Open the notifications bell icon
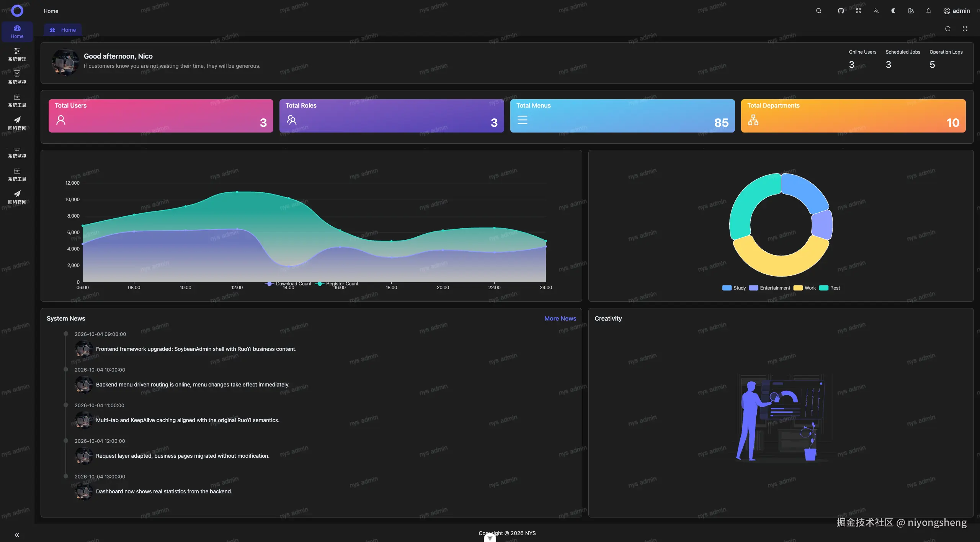The width and height of the screenshot is (980, 542). pyautogui.click(x=928, y=11)
